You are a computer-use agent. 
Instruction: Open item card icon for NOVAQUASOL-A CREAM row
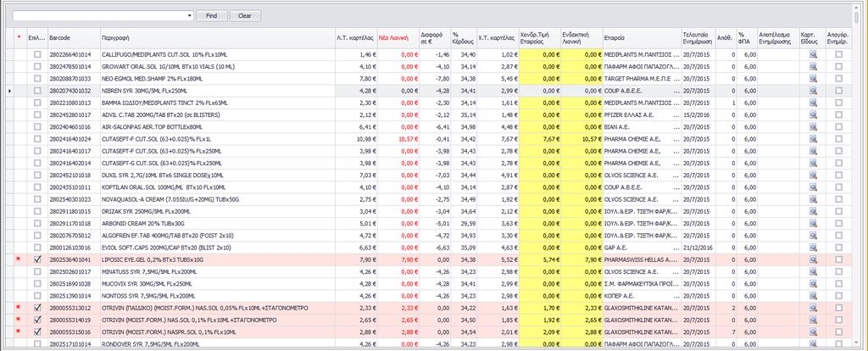[x=813, y=199]
